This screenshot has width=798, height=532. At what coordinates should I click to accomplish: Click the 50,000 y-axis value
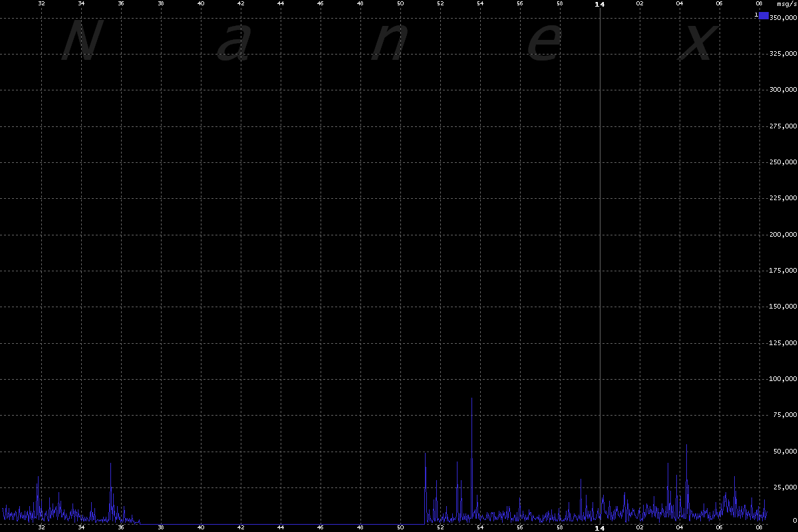coord(785,452)
